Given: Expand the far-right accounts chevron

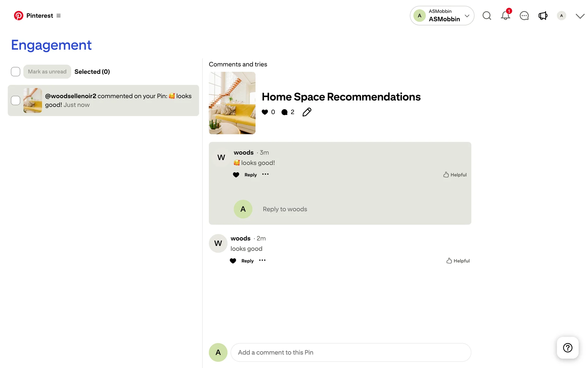Looking at the screenshot, I should pyautogui.click(x=580, y=16).
